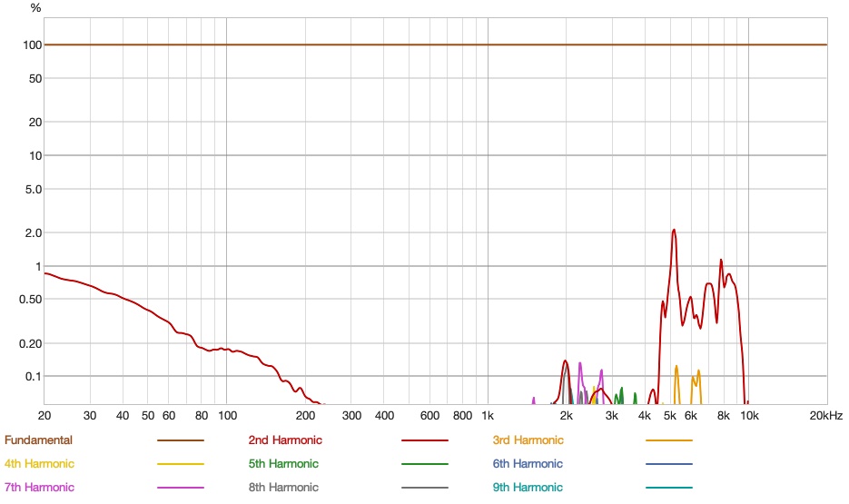Toggle the 2nd Harmonic legend label

[x=285, y=440]
